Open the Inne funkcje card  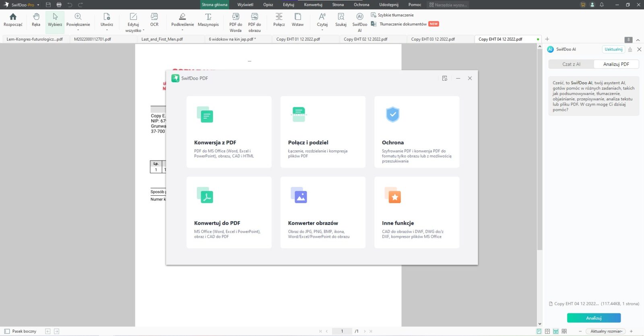[x=417, y=212]
